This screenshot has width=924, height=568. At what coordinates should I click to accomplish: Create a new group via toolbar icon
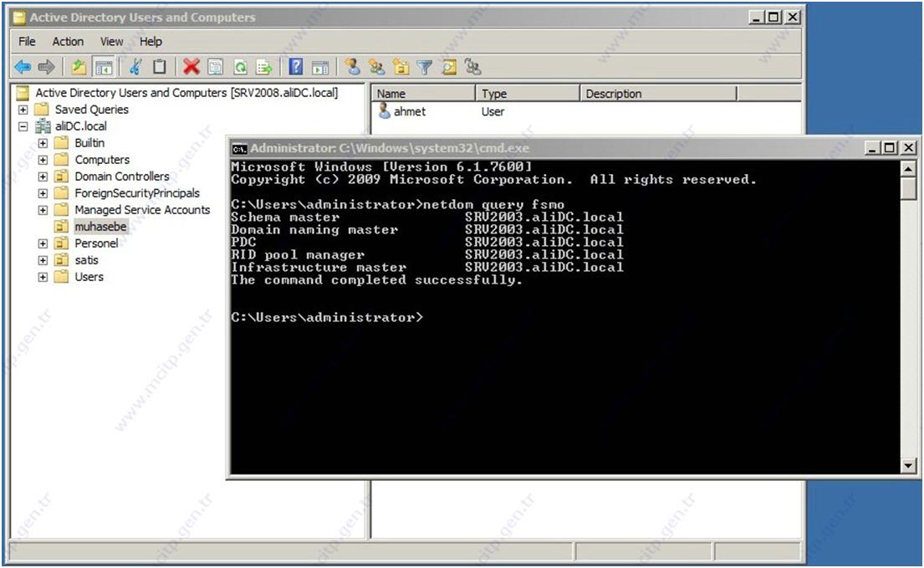(377, 67)
